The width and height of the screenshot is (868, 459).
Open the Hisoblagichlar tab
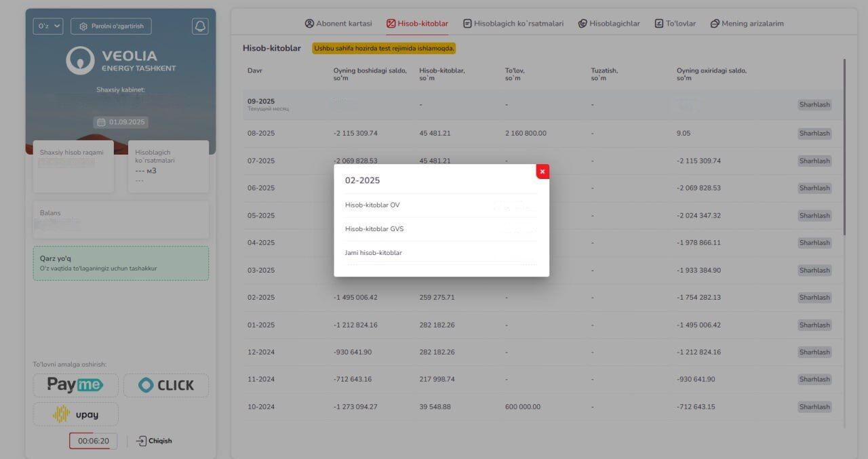(609, 23)
